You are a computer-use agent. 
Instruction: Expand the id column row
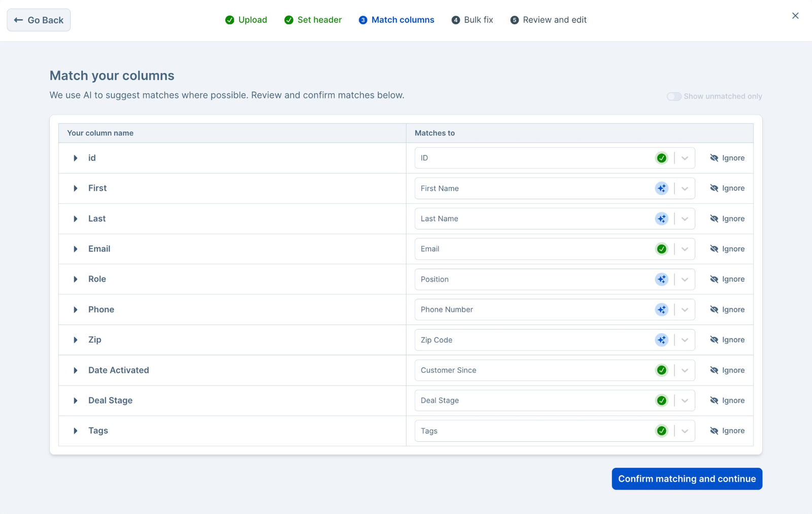click(x=76, y=158)
